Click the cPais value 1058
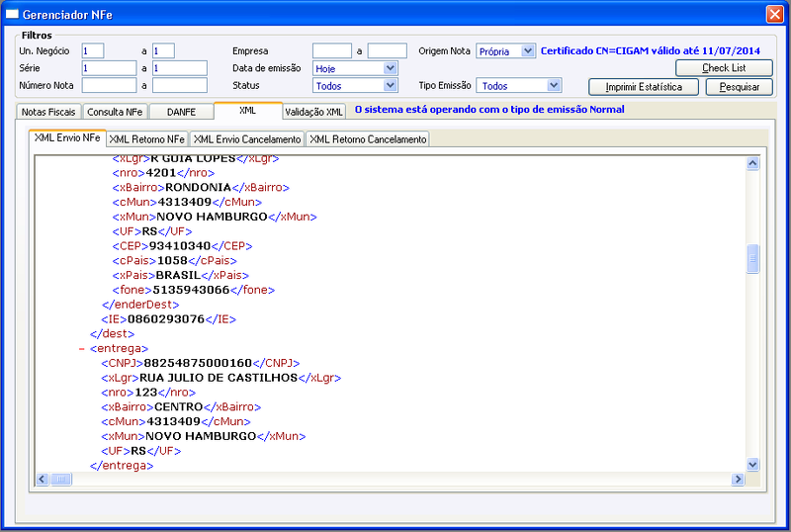 coord(172,260)
